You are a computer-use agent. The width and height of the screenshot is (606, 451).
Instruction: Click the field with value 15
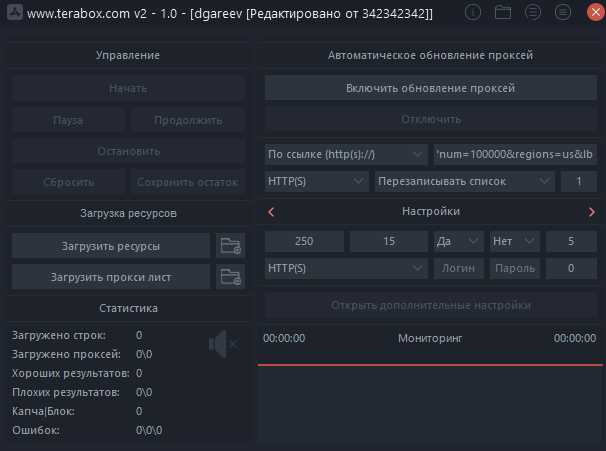coord(389,241)
